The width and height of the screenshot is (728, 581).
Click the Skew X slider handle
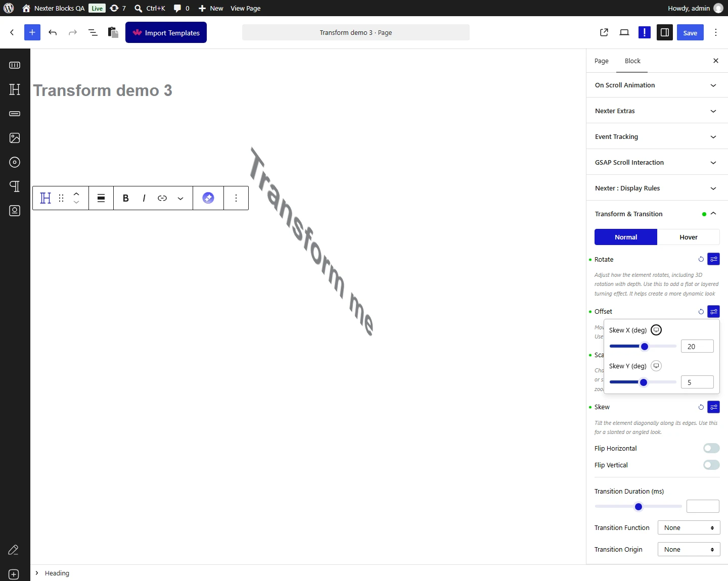pos(645,347)
